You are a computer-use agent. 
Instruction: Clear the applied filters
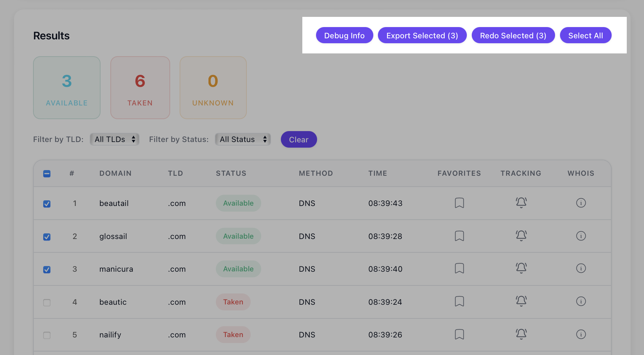[x=298, y=140]
